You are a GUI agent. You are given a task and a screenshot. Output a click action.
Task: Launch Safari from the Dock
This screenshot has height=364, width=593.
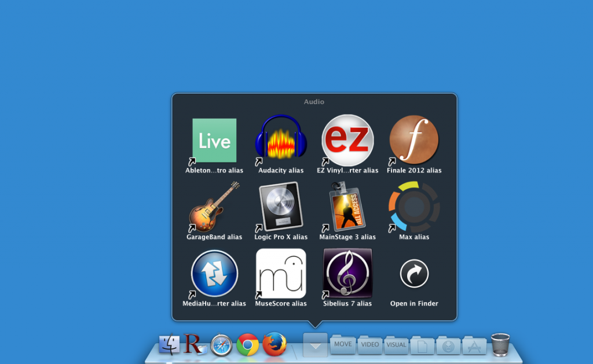pyautogui.click(x=221, y=345)
